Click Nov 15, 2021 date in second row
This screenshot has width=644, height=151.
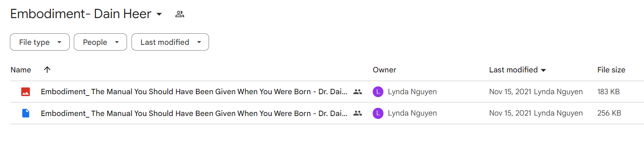tap(510, 113)
